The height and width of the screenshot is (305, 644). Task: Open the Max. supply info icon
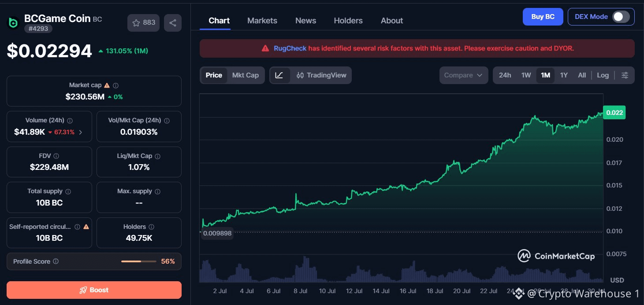click(158, 191)
